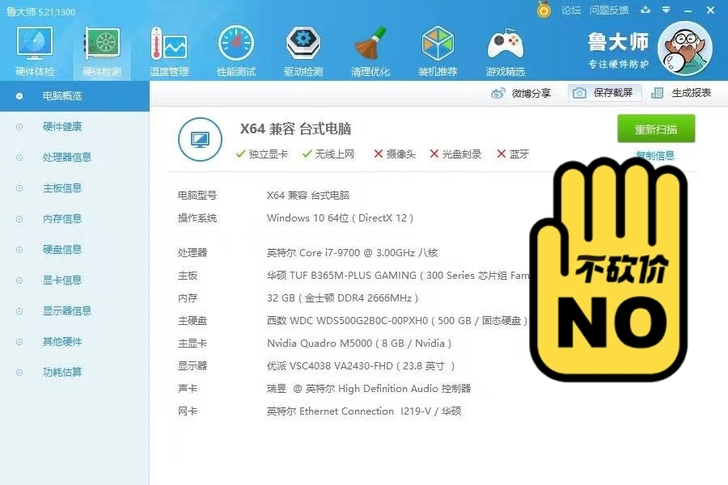The height and width of the screenshot is (485, 728).
Task: Open the 论坛 forum link
Action: (571, 10)
